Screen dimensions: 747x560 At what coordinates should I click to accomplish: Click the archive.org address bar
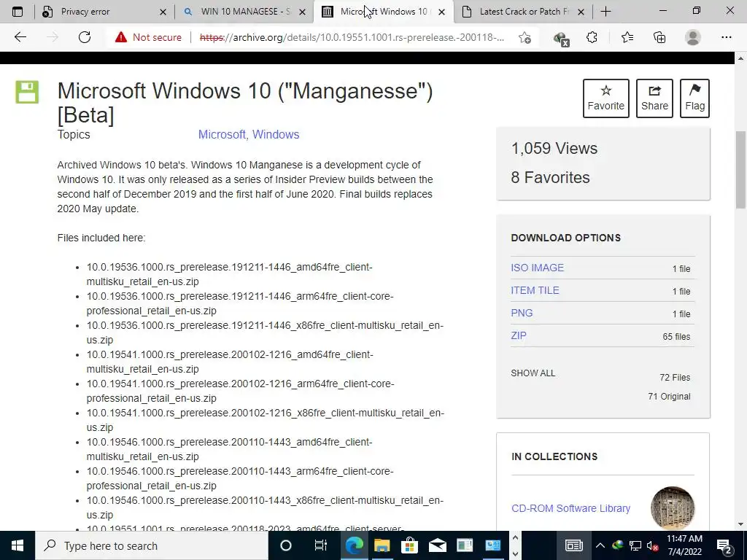coord(352,37)
